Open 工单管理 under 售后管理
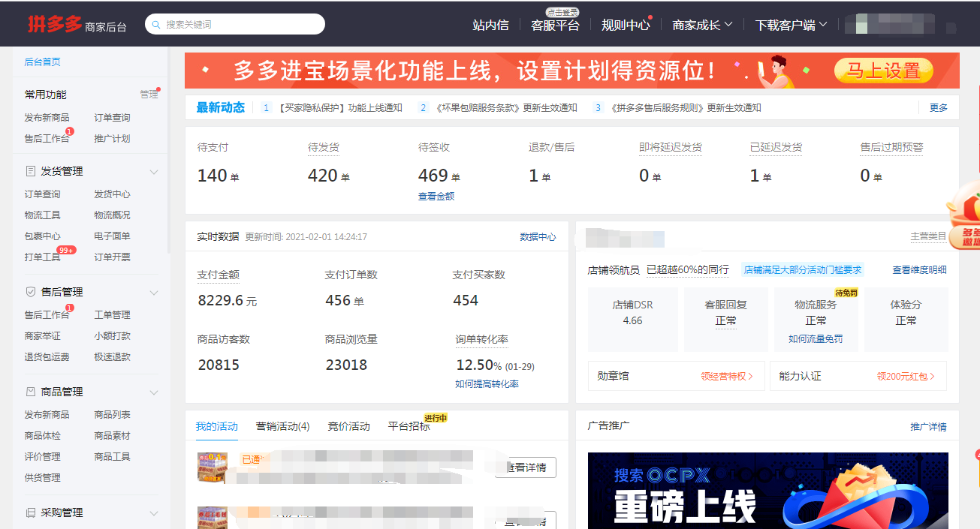Viewport: 980px width, 529px height. [x=112, y=315]
